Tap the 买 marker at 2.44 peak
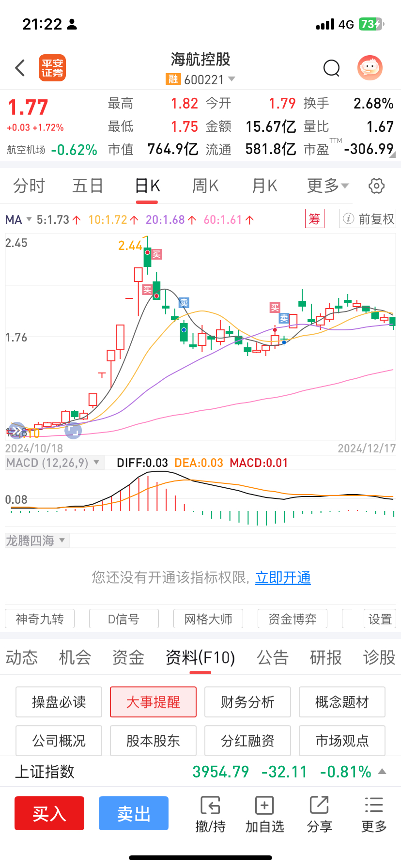 [156, 254]
